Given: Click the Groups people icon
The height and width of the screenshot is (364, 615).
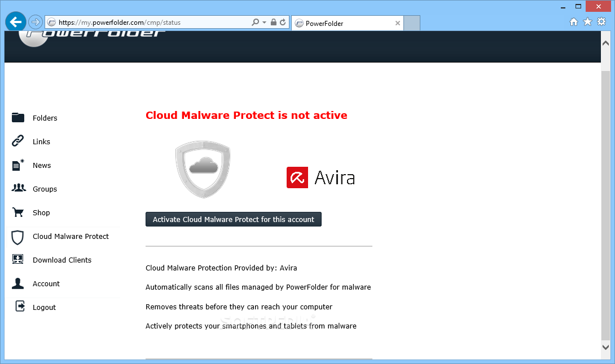Looking at the screenshot, I should tap(19, 188).
